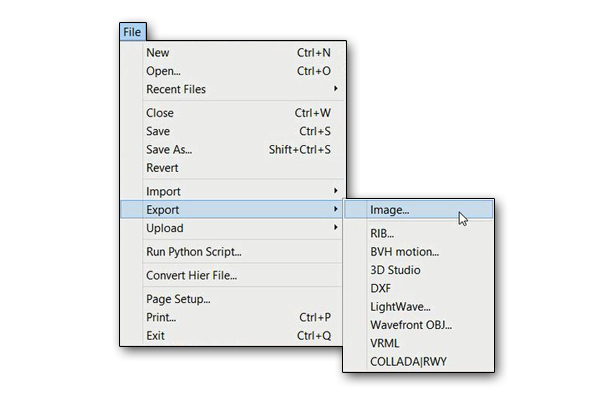Choose Print... from the File menu
The height and width of the screenshot is (410, 600).
233,317
